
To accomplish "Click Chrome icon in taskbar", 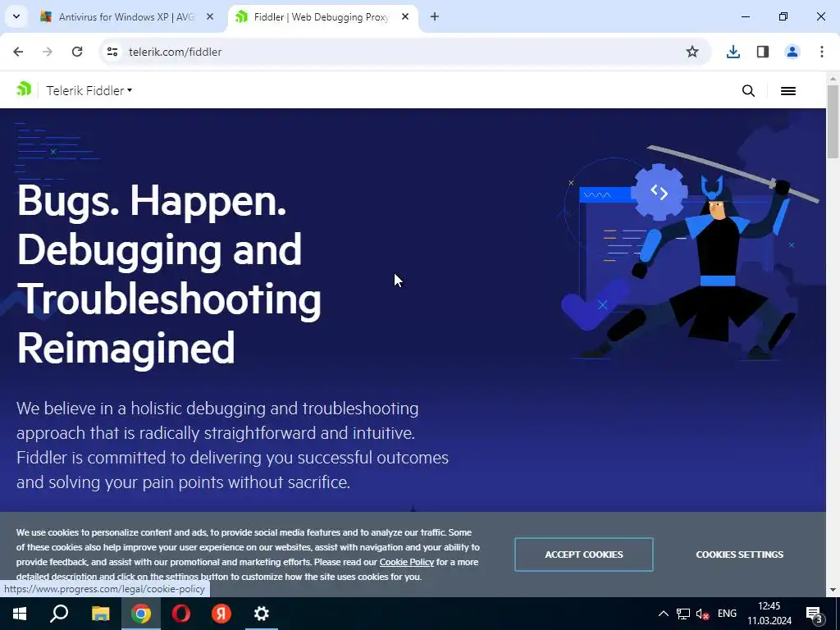I will tap(141, 614).
